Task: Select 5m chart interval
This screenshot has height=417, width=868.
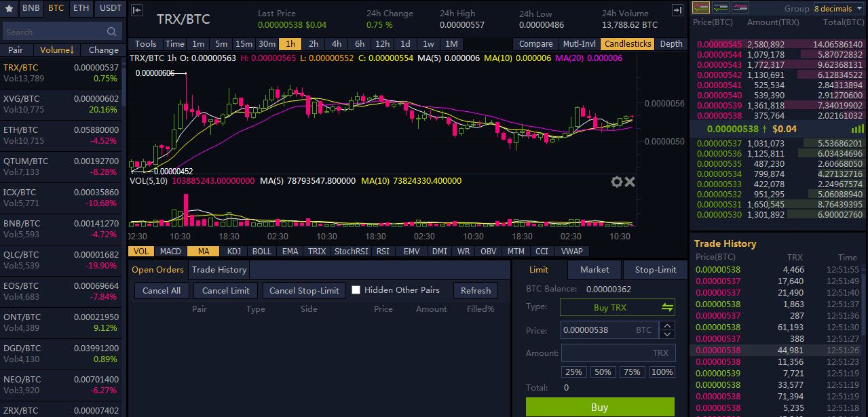Action: [x=221, y=43]
